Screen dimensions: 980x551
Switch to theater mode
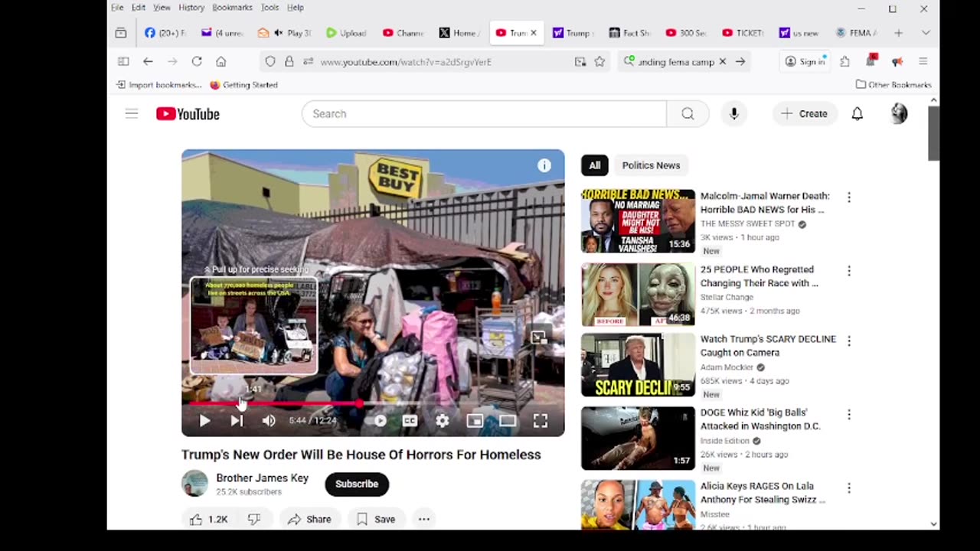(x=507, y=420)
